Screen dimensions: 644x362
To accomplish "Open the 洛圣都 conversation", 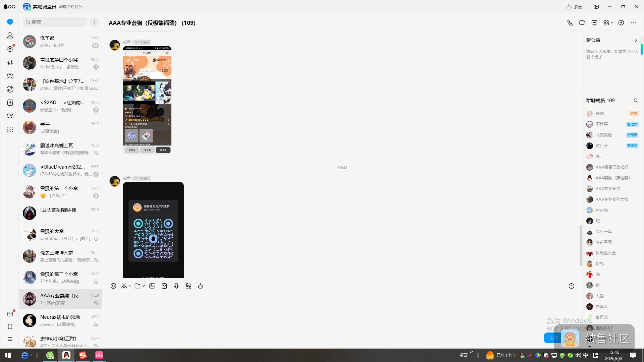I will click(61, 42).
